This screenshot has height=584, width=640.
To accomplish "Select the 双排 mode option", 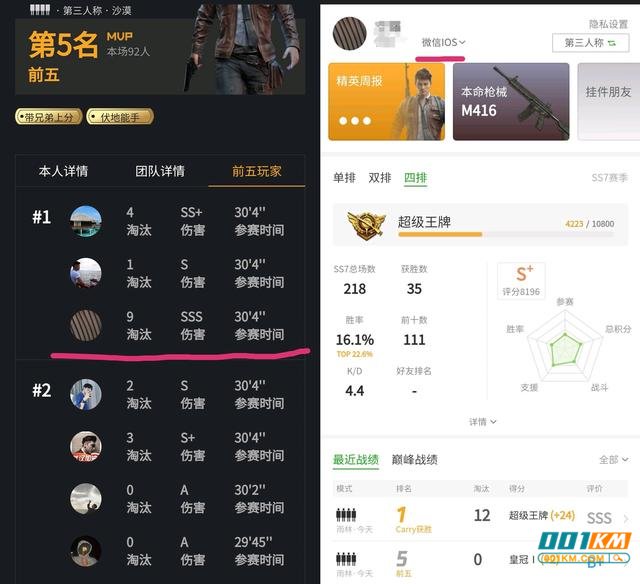I will (x=380, y=178).
